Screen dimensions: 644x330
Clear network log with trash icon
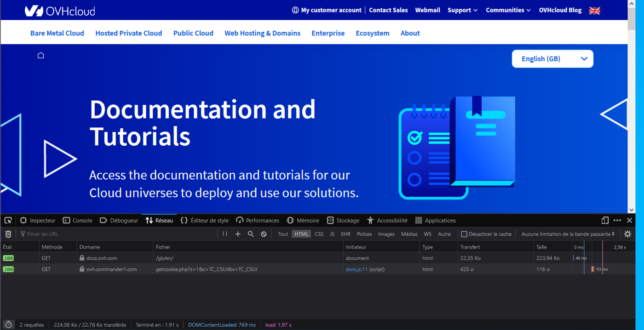point(8,234)
